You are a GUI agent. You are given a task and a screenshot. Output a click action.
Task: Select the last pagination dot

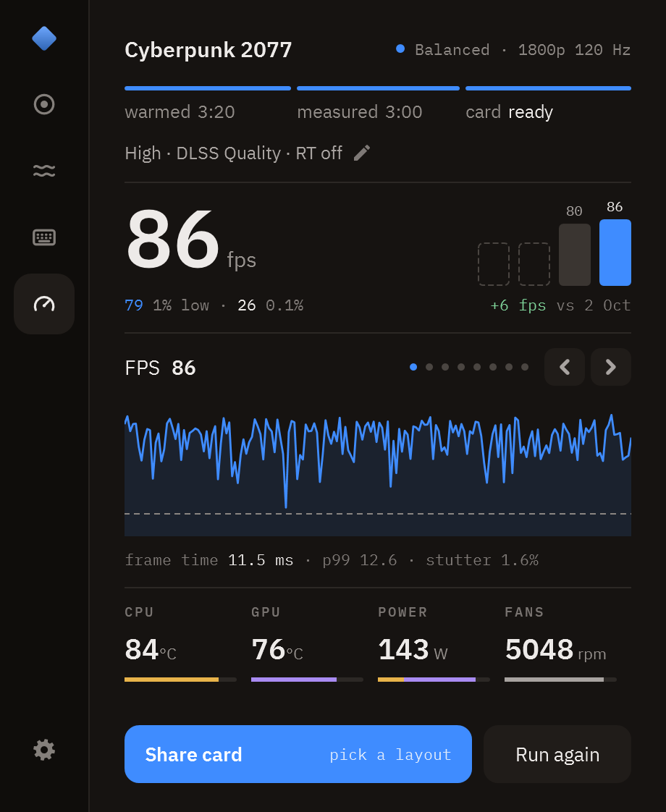pos(525,367)
